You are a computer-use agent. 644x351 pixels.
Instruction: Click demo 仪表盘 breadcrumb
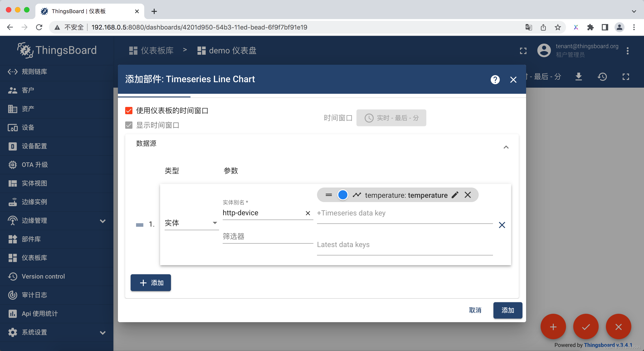(x=227, y=51)
